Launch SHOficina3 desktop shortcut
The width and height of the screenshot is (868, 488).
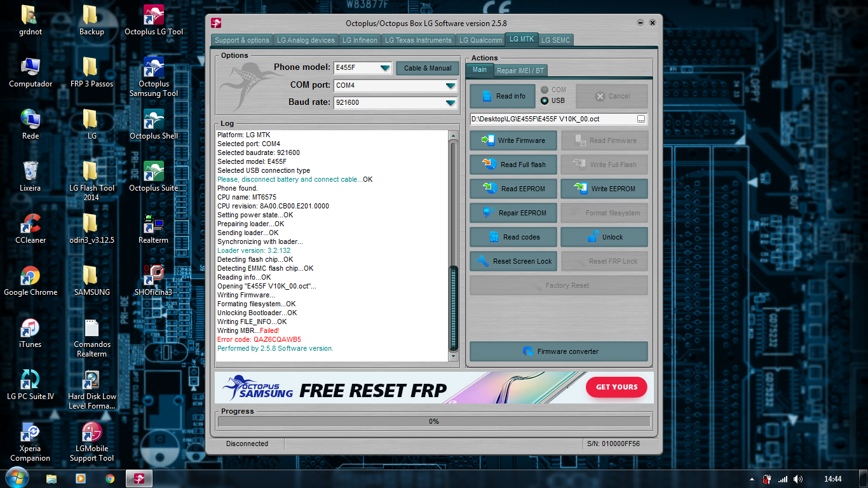pyautogui.click(x=154, y=280)
